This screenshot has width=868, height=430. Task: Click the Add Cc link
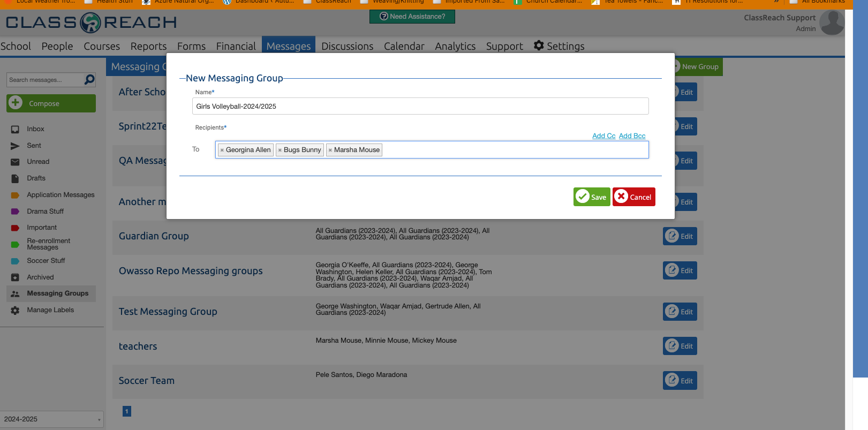603,136
